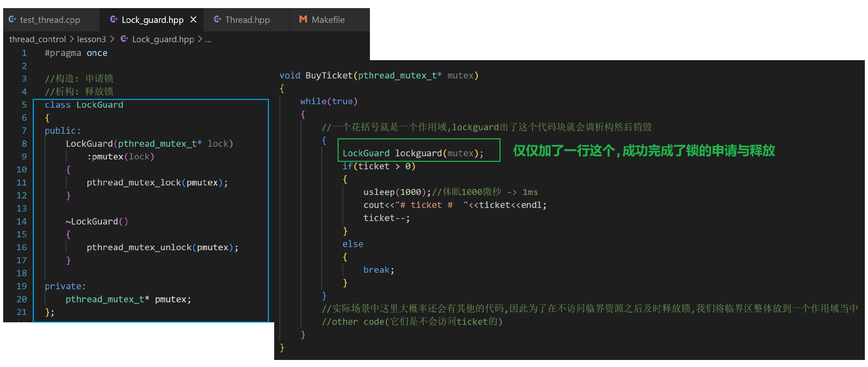
Task: Click line number 21 in the gutter
Action: [21, 312]
